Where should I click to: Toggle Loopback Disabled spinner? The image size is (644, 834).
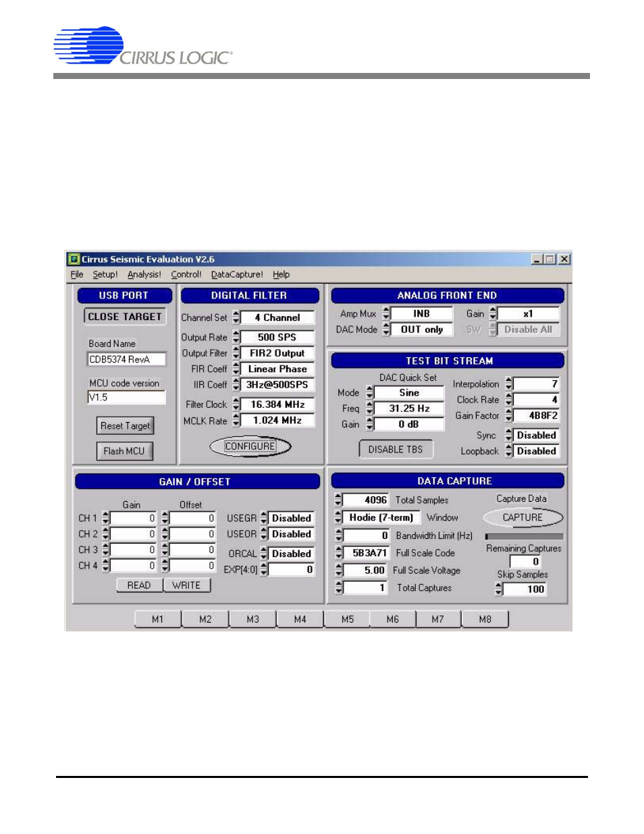tap(508, 451)
